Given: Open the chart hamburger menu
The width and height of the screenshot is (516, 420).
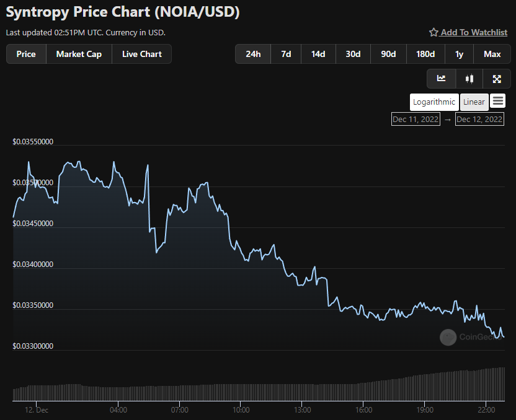Looking at the screenshot, I should point(497,101).
